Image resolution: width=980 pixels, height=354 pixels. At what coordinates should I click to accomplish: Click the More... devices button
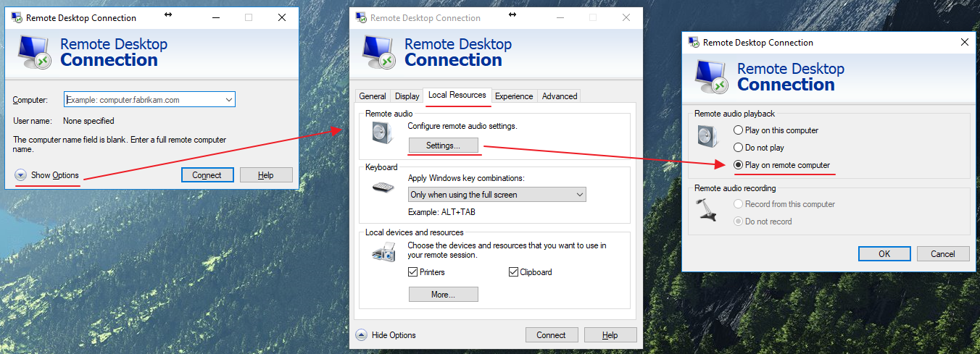pyautogui.click(x=444, y=295)
